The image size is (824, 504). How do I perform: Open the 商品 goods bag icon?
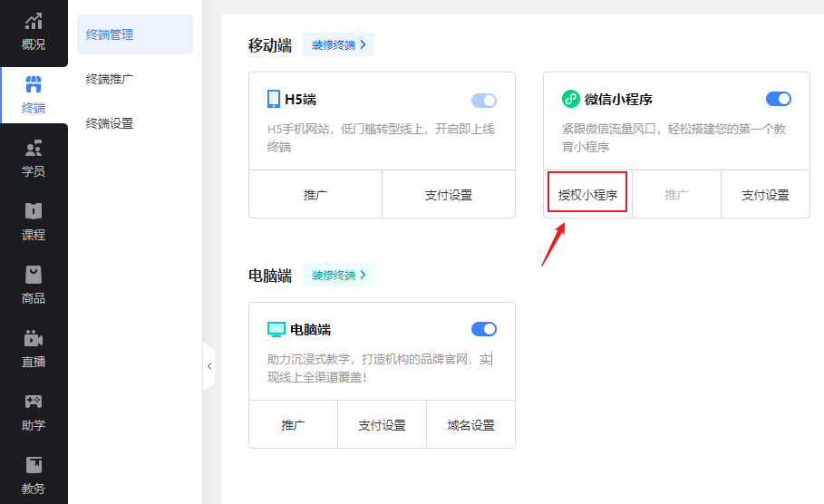point(34,276)
